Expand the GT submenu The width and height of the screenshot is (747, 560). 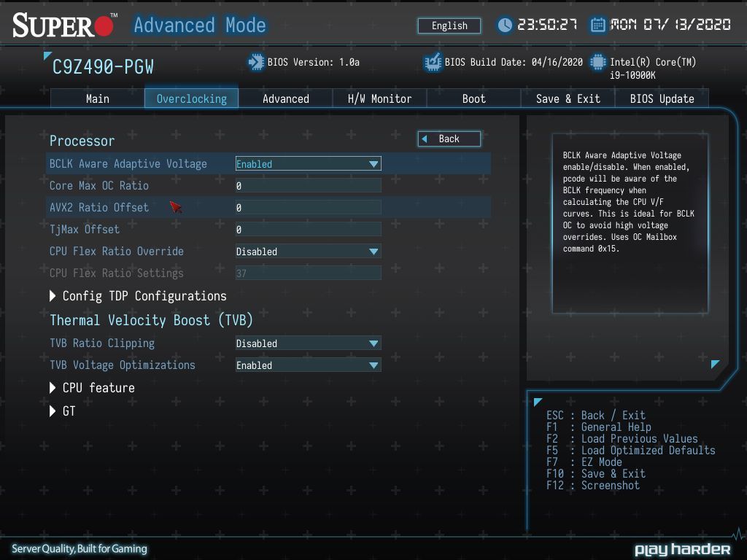(63, 411)
